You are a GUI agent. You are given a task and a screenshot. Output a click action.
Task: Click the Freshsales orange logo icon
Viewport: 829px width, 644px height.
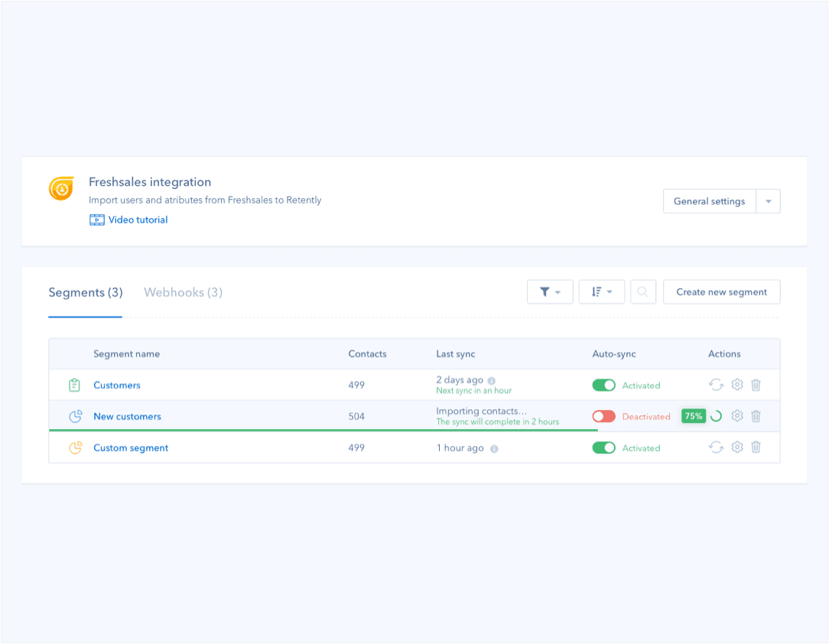click(x=61, y=188)
